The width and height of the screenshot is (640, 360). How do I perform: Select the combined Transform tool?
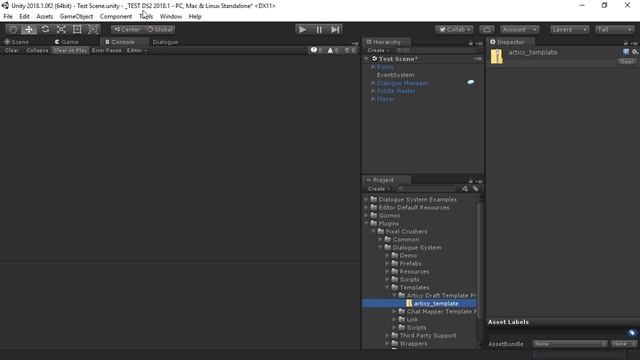(93, 29)
